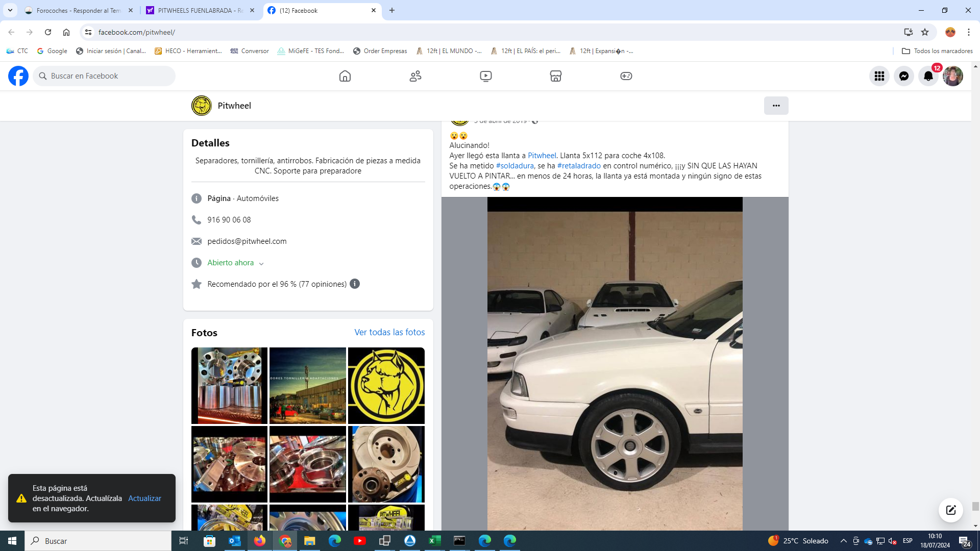Close the Facebook tab

pos(374,10)
